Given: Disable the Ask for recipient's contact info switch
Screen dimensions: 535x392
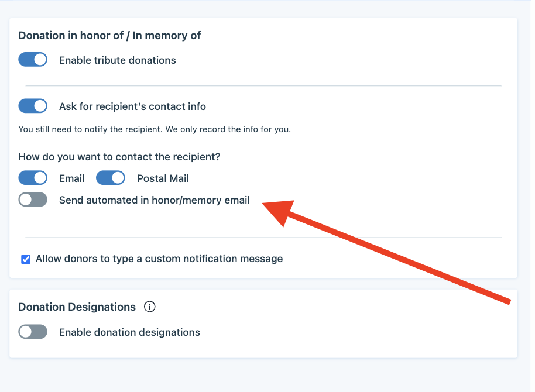Looking at the screenshot, I should pos(33,106).
